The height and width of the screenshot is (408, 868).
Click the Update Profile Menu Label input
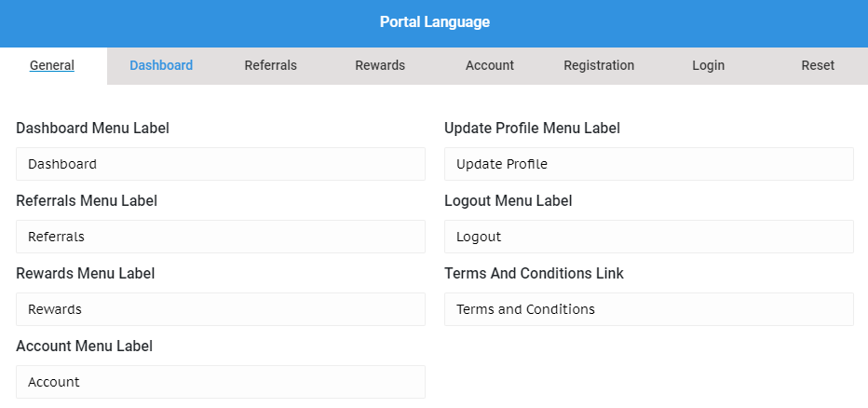point(649,164)
